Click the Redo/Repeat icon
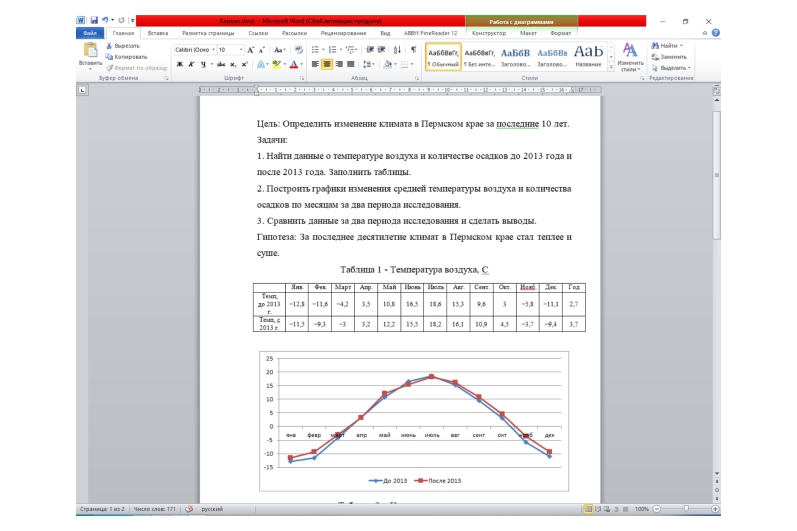Viewport: 797px width, 531px height. [121, 20]
